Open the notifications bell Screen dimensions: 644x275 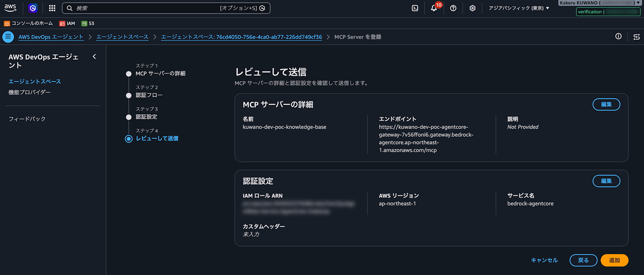coord(434,8)
